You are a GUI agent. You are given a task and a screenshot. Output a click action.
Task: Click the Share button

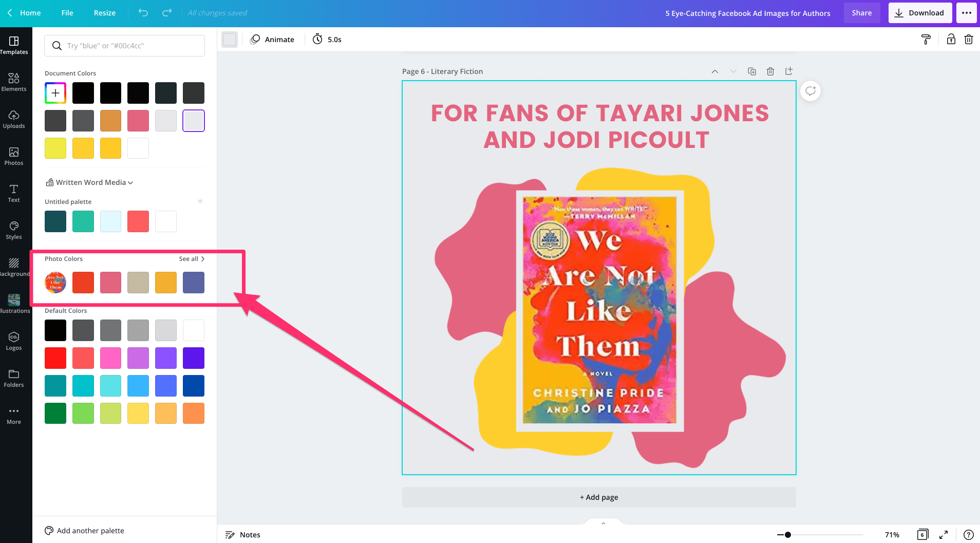pyautogui.click(x=862, y=13)
